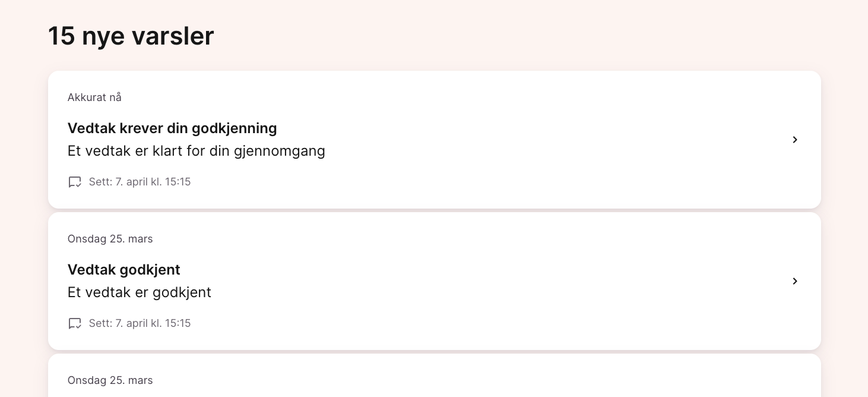Image resolution: width=868 pixels, height=397 pixels.
Task: Click the time '15:15' in the first card
Action: tap(178, 182)
